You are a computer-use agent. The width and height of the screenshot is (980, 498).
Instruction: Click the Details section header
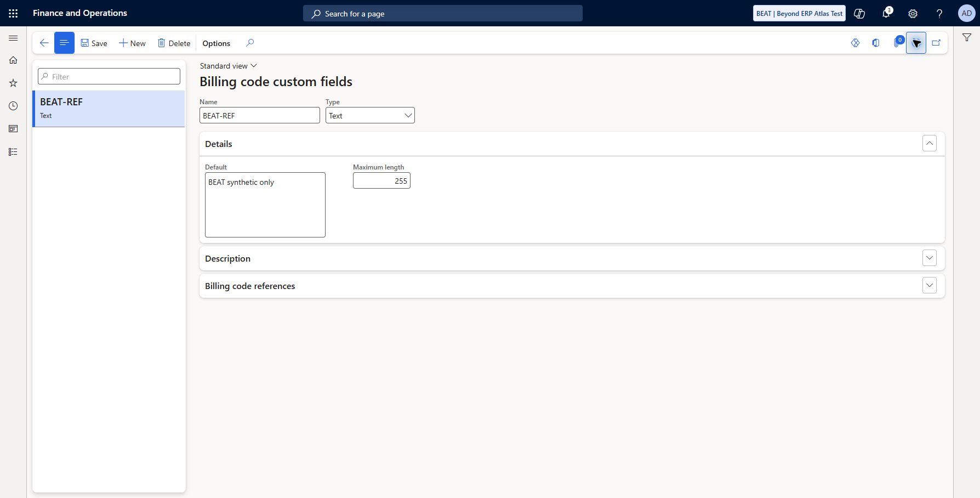(x=572, y=144)
